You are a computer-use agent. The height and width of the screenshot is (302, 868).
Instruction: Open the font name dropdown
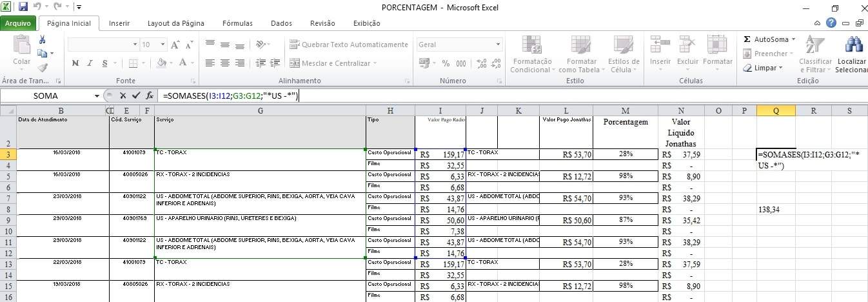tap(135, 45)
